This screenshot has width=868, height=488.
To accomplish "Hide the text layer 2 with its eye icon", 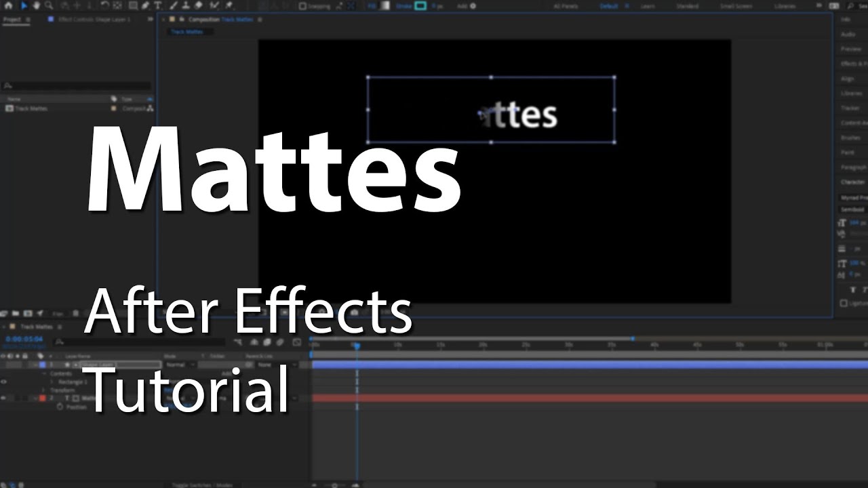I will (x=3, y=398).
